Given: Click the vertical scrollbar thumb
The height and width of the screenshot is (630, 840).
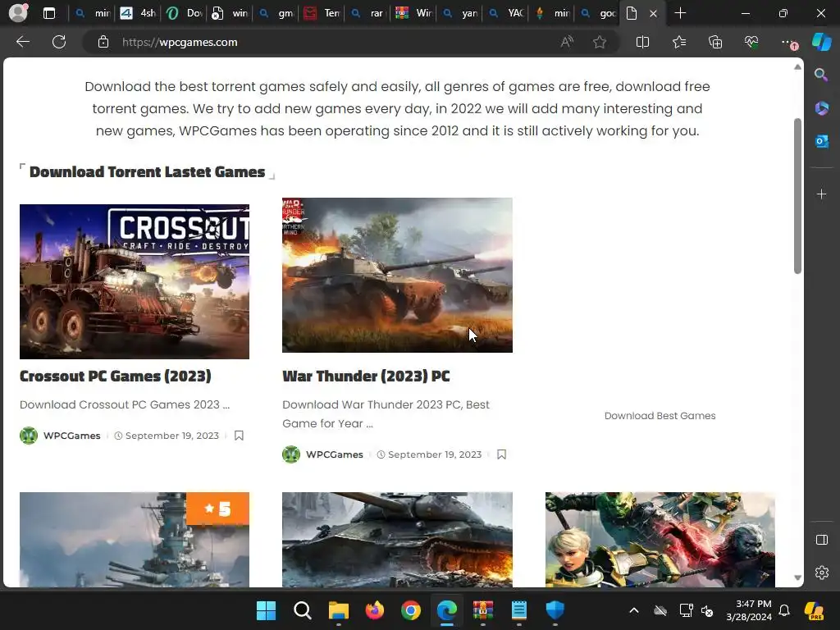Looking at the screenshot, I should (797, 196).
